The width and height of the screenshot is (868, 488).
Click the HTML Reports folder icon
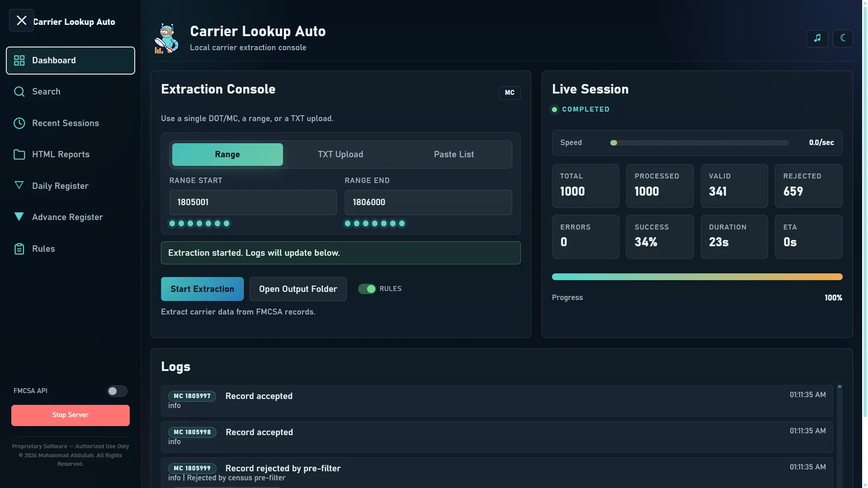19,155
